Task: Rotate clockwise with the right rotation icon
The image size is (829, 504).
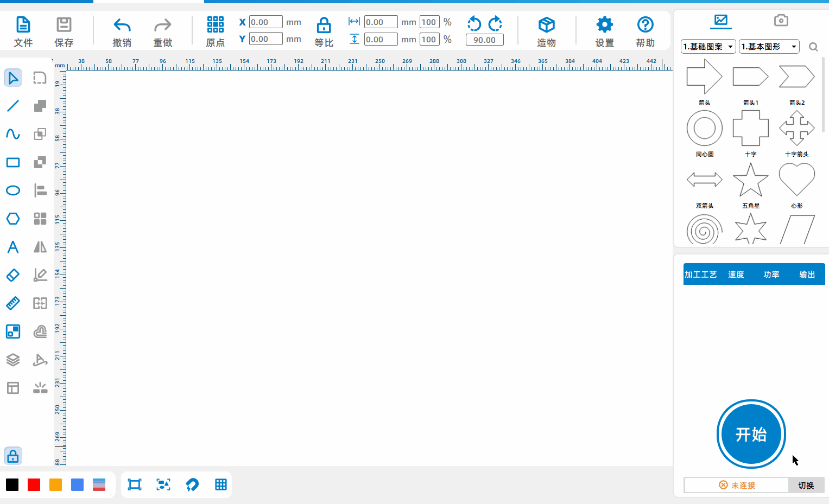Action: click(x=495, y=23)
